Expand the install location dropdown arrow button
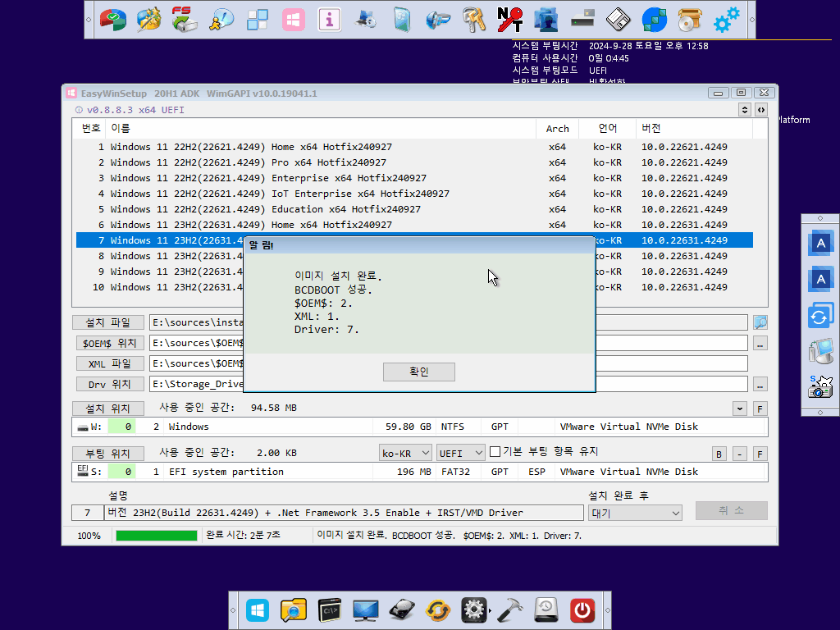The width and height of the screenshot is (840, 630). [x=740, y=409]
